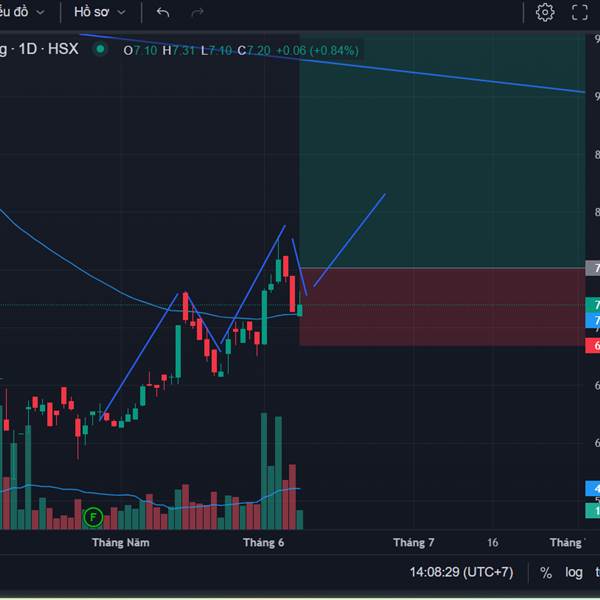Click the red stop price label on price axis

592,346
